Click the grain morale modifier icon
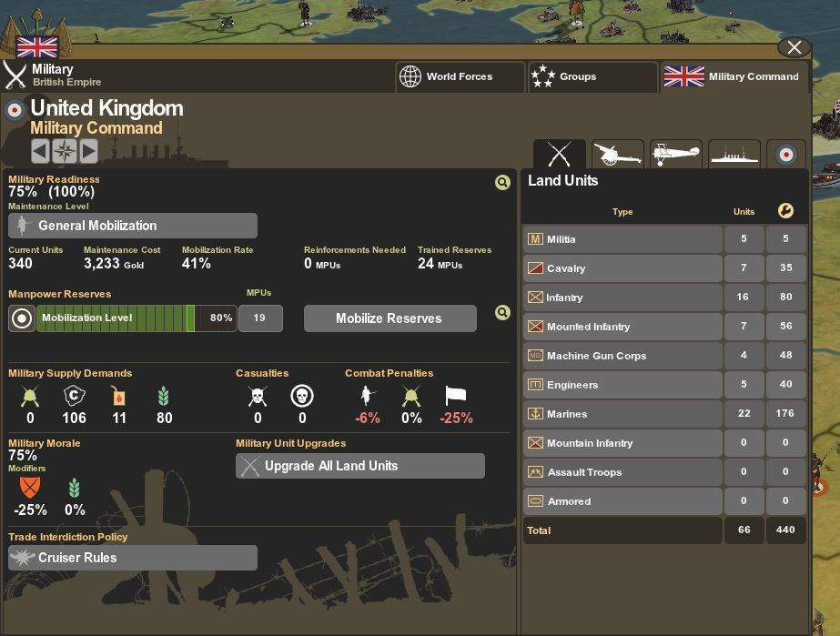The height and width of the screenshot is (636, 840). [x=75, y=488]
